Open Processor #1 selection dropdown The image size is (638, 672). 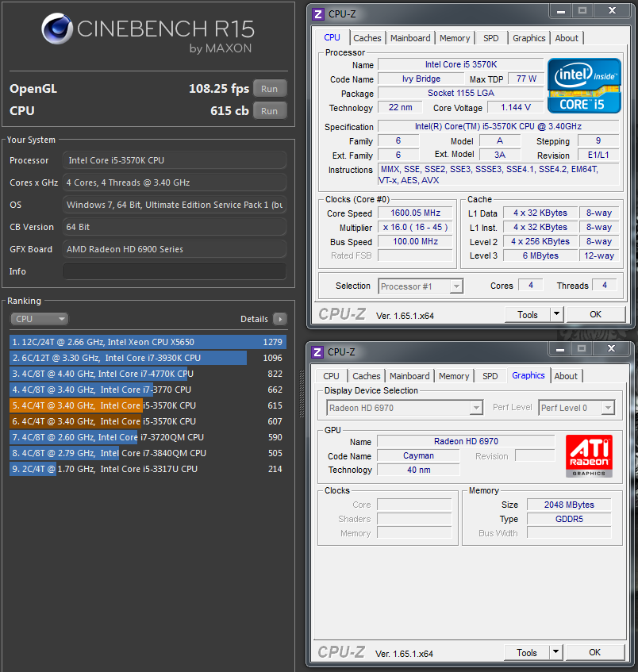coord(421,286)
